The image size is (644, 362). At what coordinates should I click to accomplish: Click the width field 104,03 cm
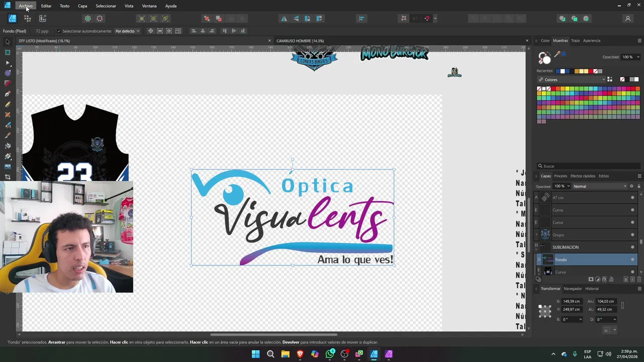[606, 301]
